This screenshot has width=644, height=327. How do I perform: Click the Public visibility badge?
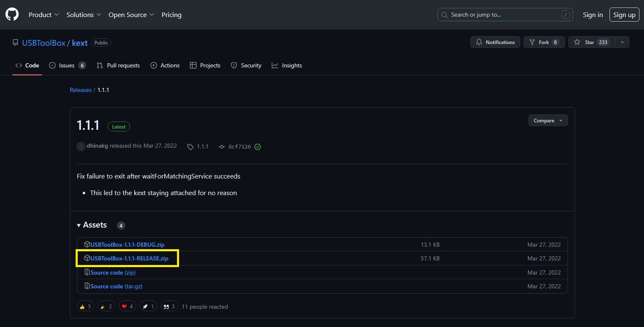[x=101, y=42]
